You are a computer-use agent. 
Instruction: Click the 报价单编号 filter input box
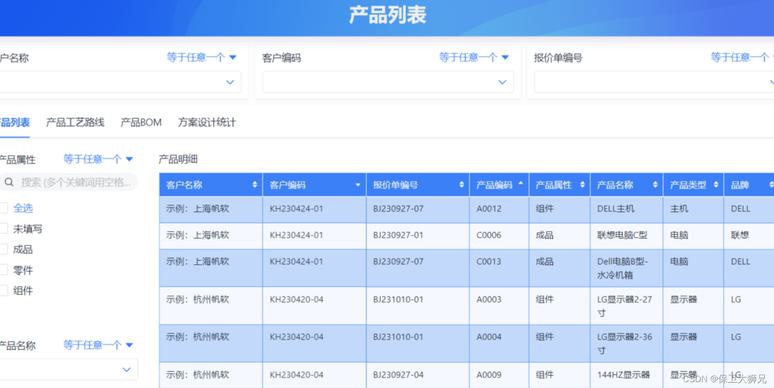(x=654, y=82)
